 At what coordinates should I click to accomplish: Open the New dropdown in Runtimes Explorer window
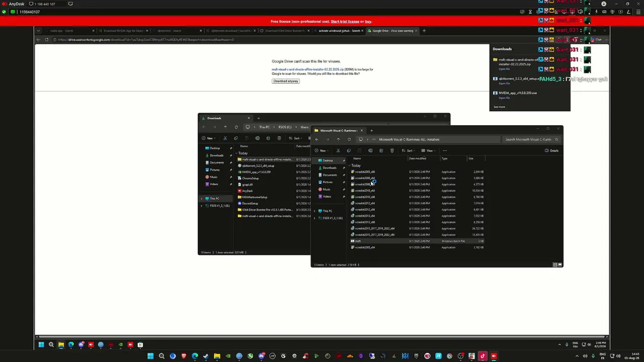coord(322,150)
